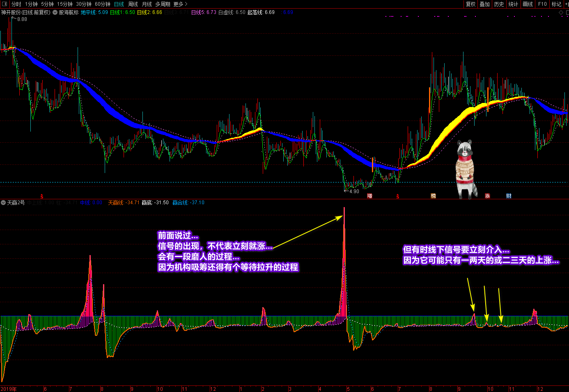
Task: Click the 复权 button
Action: (x=470, y=4)
